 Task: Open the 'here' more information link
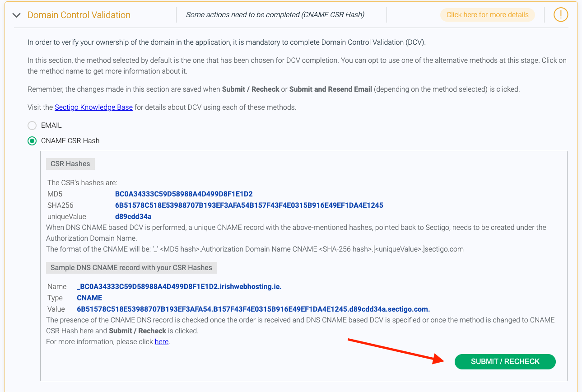(162, 342)
